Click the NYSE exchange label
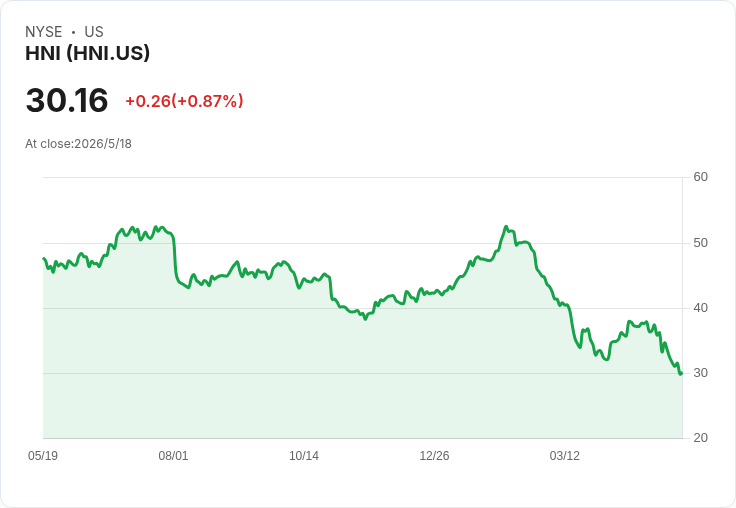736x508 pixels. [x=44, y=32]
